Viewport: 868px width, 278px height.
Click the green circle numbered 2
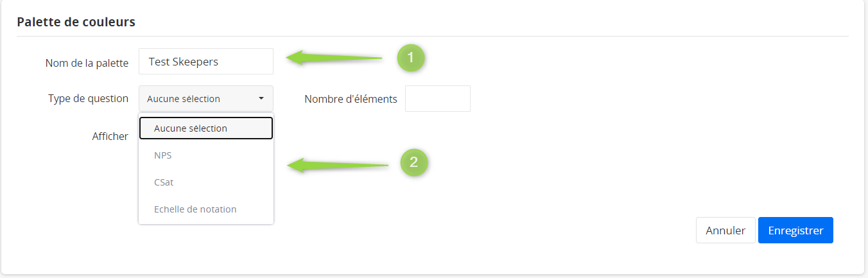point(414,162)
